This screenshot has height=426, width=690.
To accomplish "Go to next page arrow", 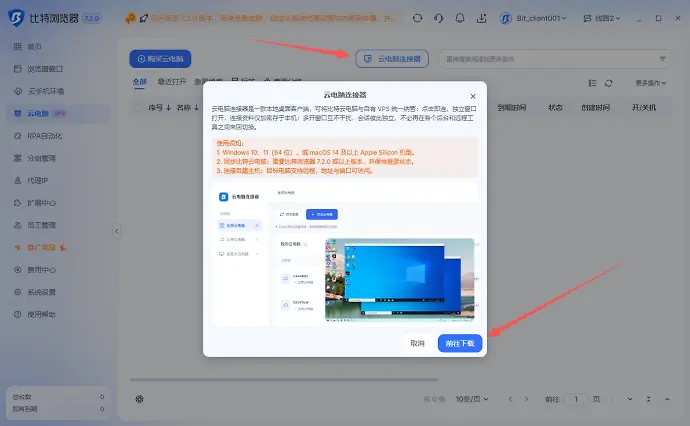I will pyautogui.click(x=526, y=399).
